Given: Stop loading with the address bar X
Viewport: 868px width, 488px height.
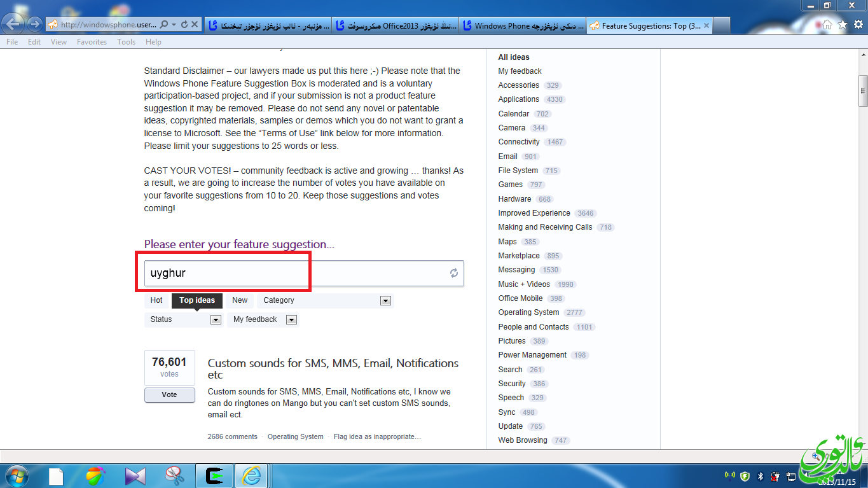Looking at the screenshot, I should point(195,25).
